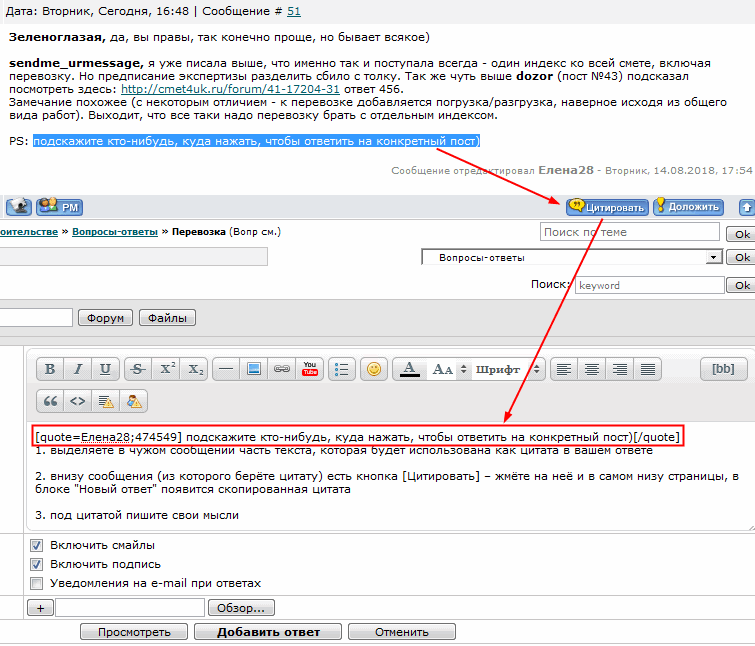The width and height of the screenshot is (755, 646).
Task: Add another file attachment plus button
Action: 40,608
